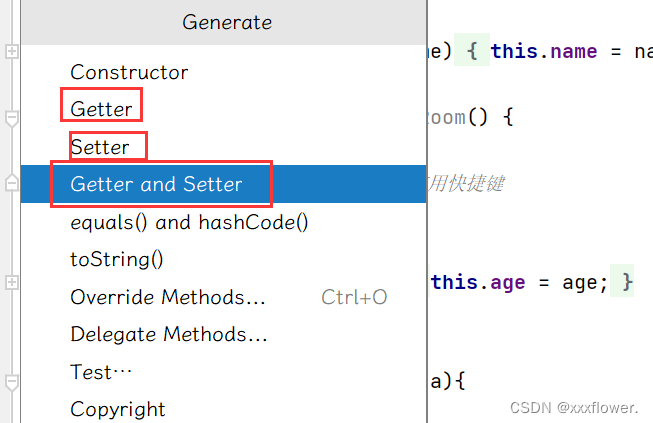653x423 pixels.
Task: Select the Getter option
Action: point(101,109)
